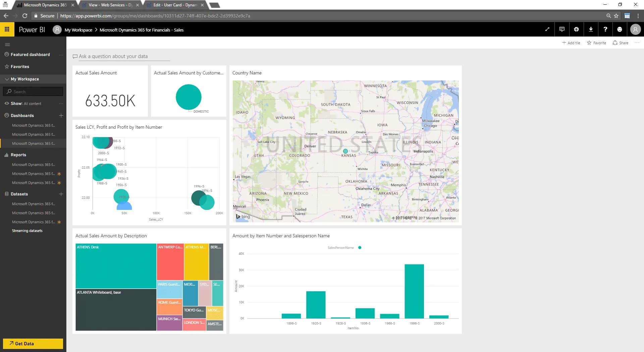Click the feedback smiley icon
The height and width of the screenshot is (352, 644).
click(620, 30)
